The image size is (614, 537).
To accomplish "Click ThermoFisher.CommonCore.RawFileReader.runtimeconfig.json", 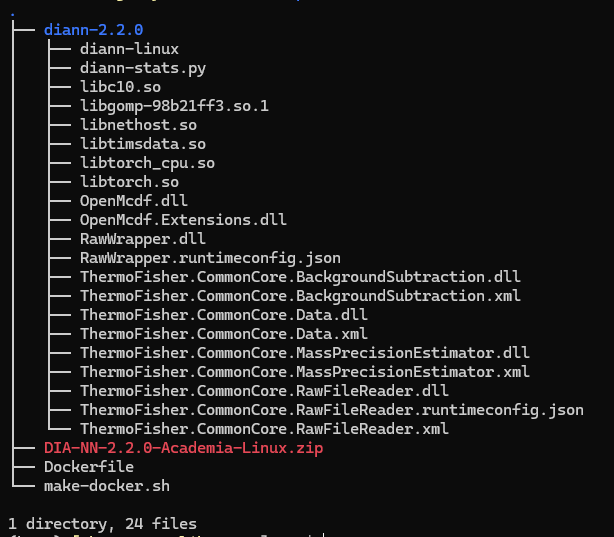I will [332, 410].
